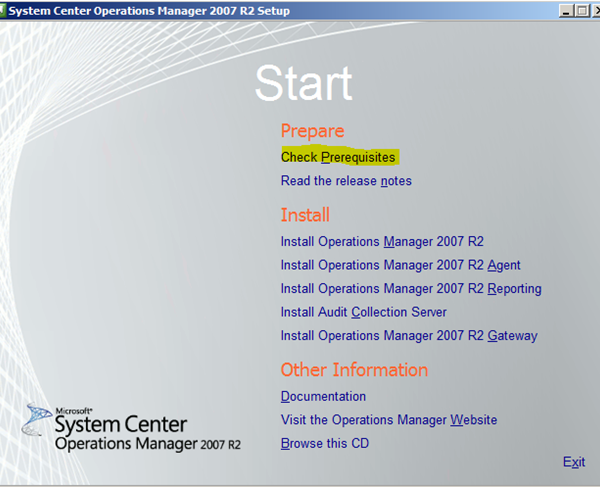The image size is (600, 487).
Task: Click Exit to quit setup
Action: click(573, 461)
